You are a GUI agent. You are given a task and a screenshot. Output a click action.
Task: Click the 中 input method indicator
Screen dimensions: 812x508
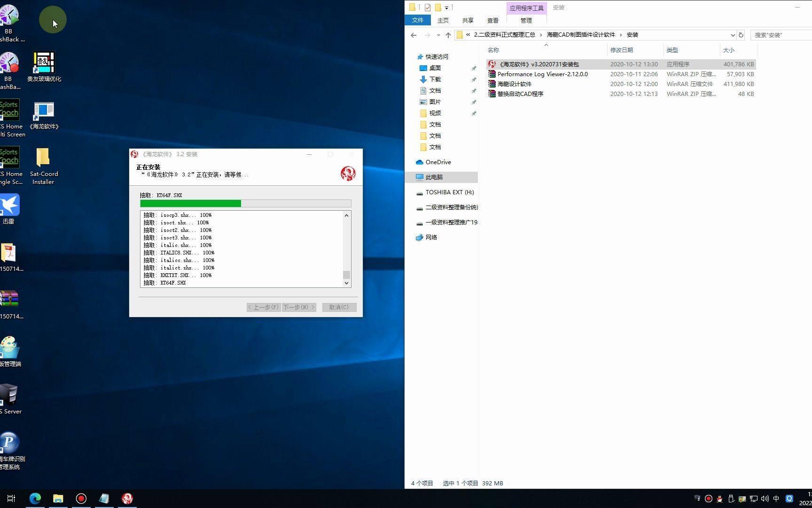tap(776, 499)
